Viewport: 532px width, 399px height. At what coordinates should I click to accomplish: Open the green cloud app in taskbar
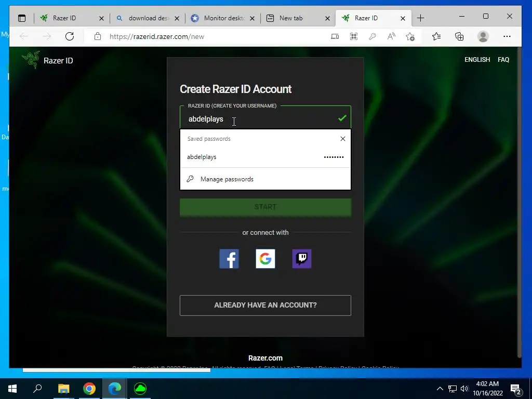click(x=140, y=389)
